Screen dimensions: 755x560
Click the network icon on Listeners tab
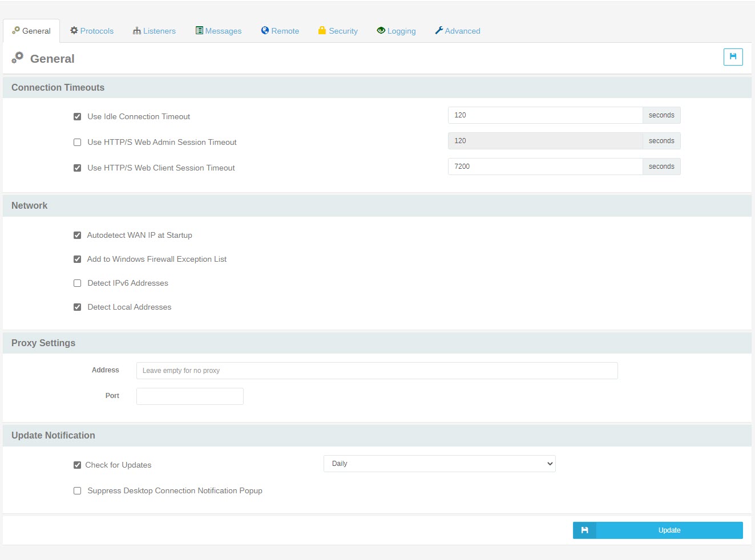pos(137,31)
